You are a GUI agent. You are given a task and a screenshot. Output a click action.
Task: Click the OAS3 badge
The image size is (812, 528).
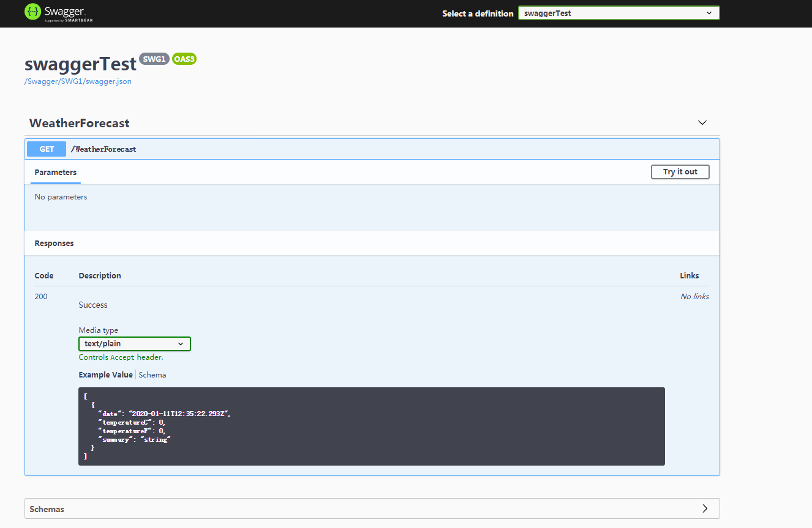184,59
